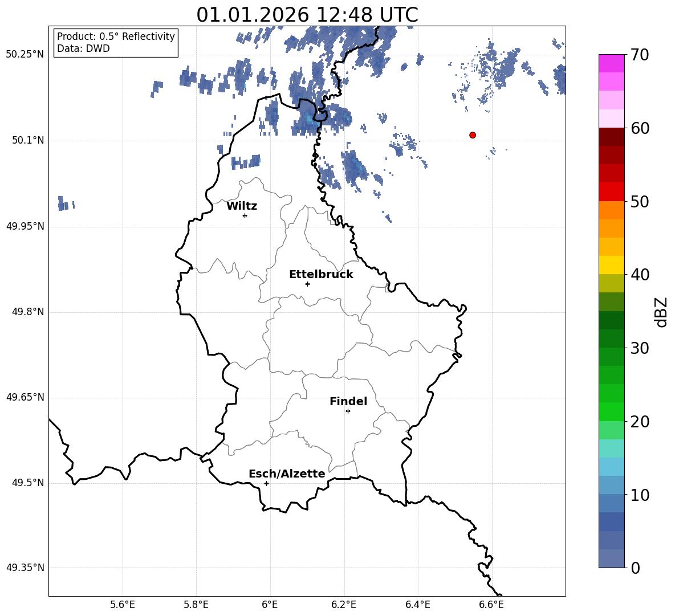Viewport: 675px width, 616px height.
Task: Click the 5.8°E longitude label
Action: (196, 605)
